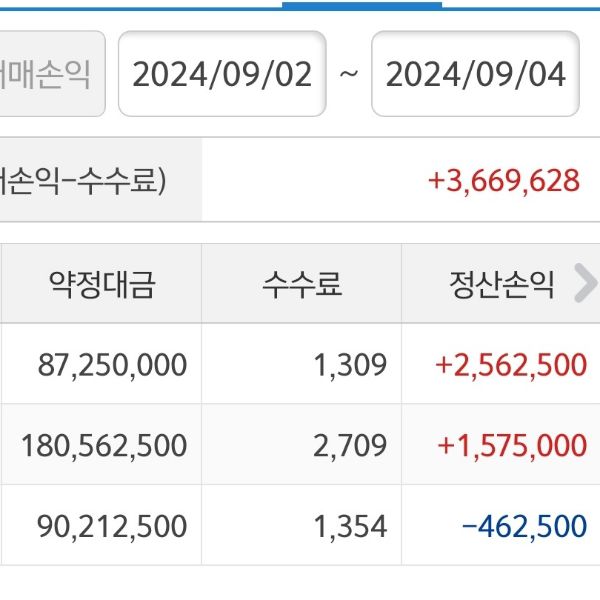Click the right chevron arrow beside 정산손익
The image size is (600, 600).
tap(585, 285)
